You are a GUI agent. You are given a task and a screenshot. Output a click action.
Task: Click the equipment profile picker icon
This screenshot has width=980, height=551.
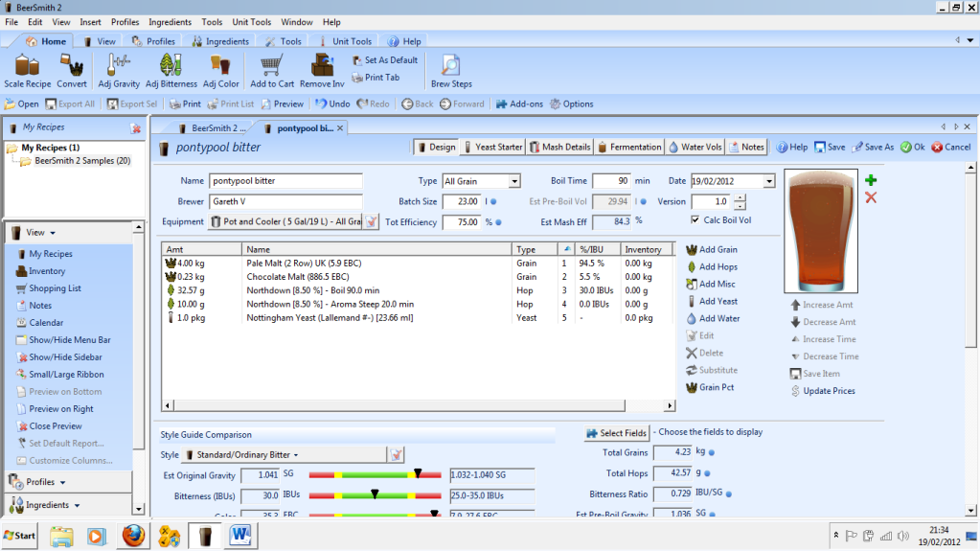tap(372, 222)
